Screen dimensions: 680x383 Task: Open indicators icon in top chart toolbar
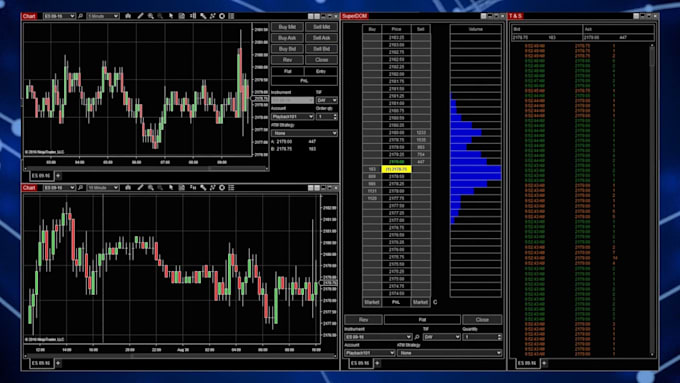coord(203,16)
